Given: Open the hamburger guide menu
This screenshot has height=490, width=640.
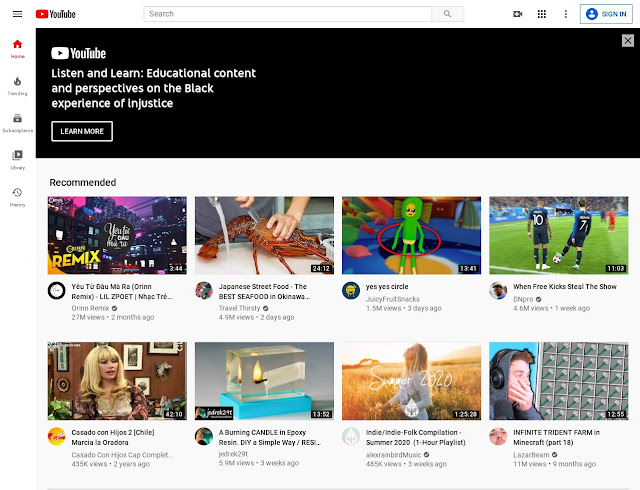Looking at the screenshot, I should pos(18,14).
